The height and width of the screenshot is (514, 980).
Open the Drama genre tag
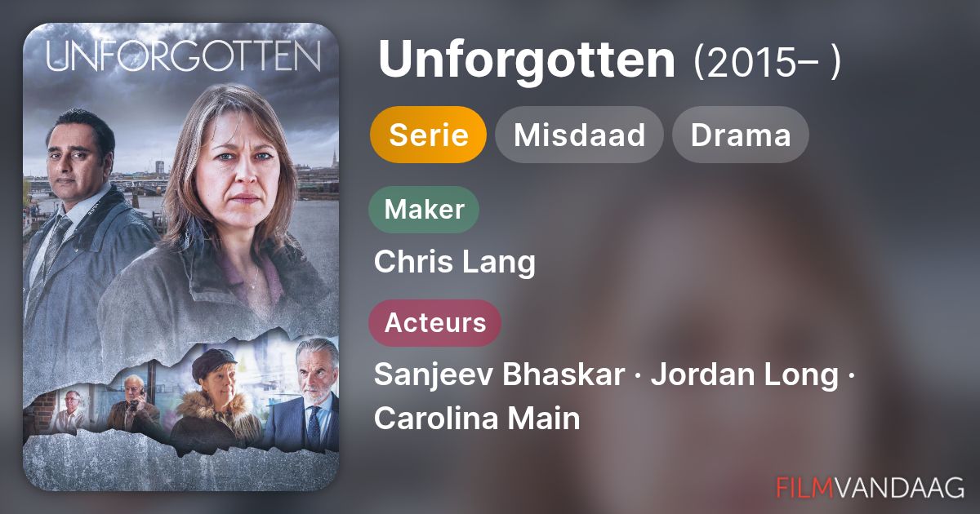point(740,135)
